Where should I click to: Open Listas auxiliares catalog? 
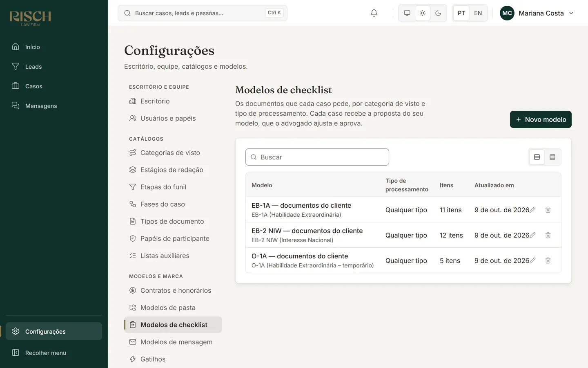[x=173, y=256]
